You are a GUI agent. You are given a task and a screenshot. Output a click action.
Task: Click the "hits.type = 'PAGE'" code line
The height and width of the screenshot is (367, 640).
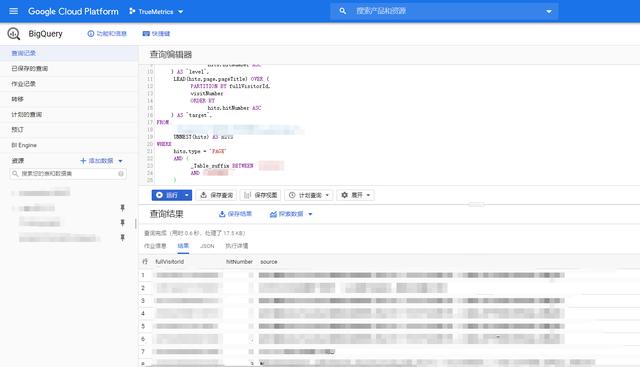pyautogui.click(x=200, y=151)
